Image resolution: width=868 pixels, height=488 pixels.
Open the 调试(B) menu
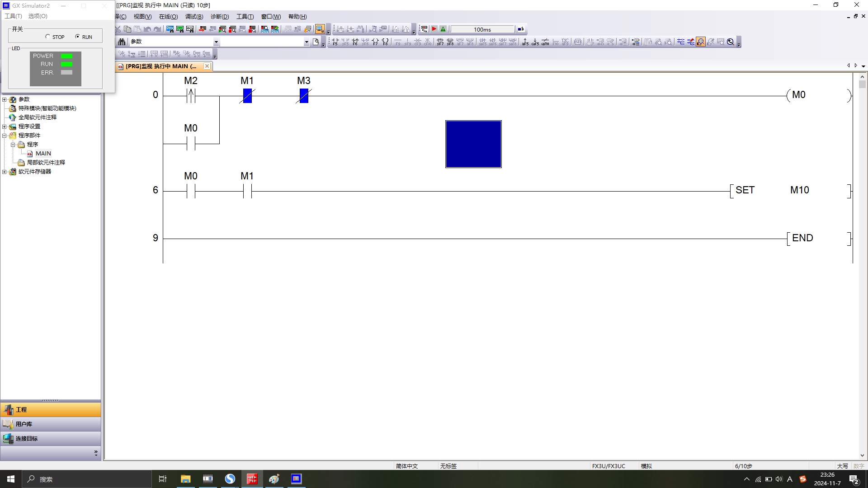194,17
